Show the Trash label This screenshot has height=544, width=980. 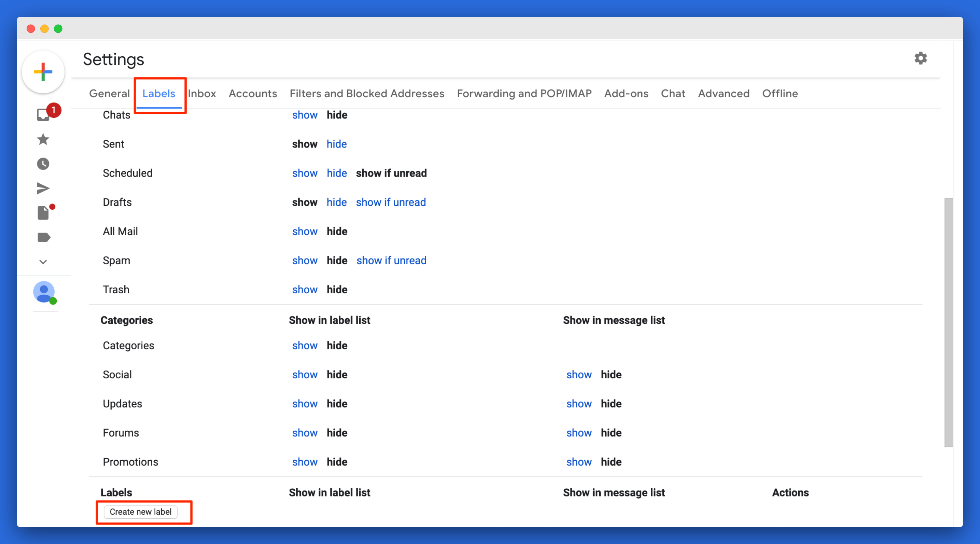point(304,290)
